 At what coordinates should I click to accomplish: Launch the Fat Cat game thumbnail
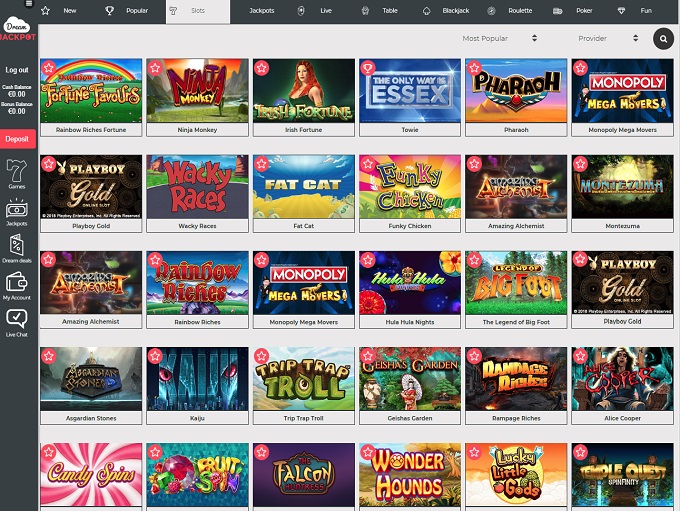click(x=303, y=188)
